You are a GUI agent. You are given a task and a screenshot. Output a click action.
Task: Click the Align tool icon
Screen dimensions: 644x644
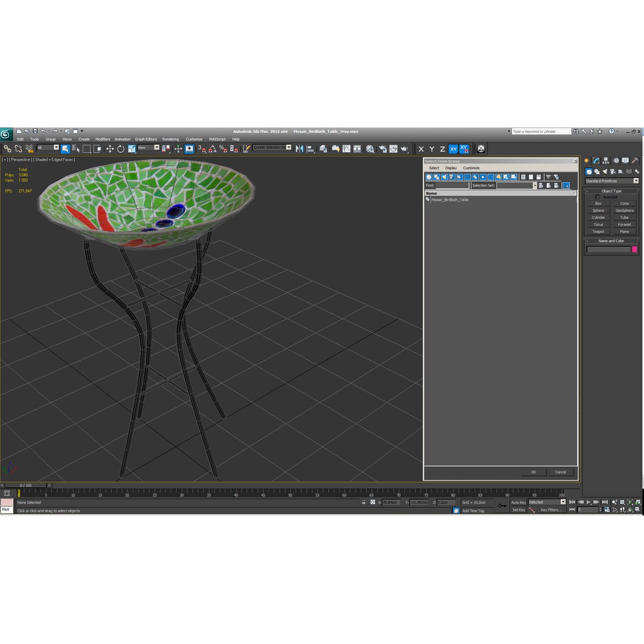[311, 149]
